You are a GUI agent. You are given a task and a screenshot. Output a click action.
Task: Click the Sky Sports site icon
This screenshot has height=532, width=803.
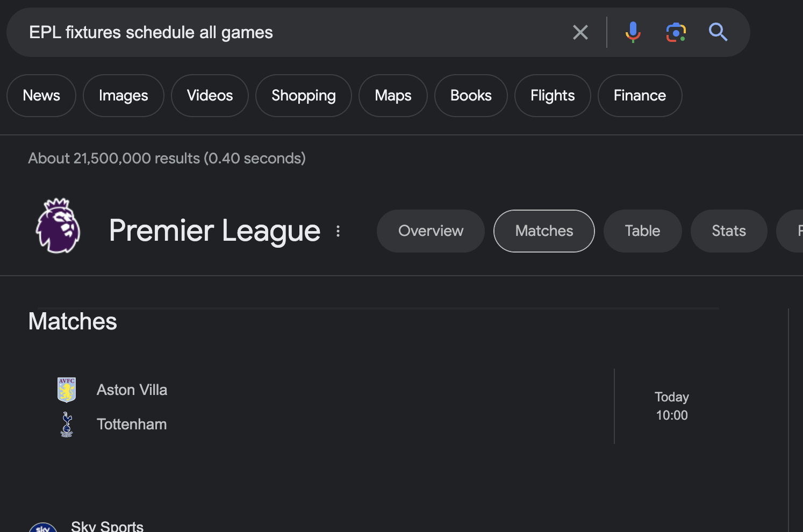point(43,527)
